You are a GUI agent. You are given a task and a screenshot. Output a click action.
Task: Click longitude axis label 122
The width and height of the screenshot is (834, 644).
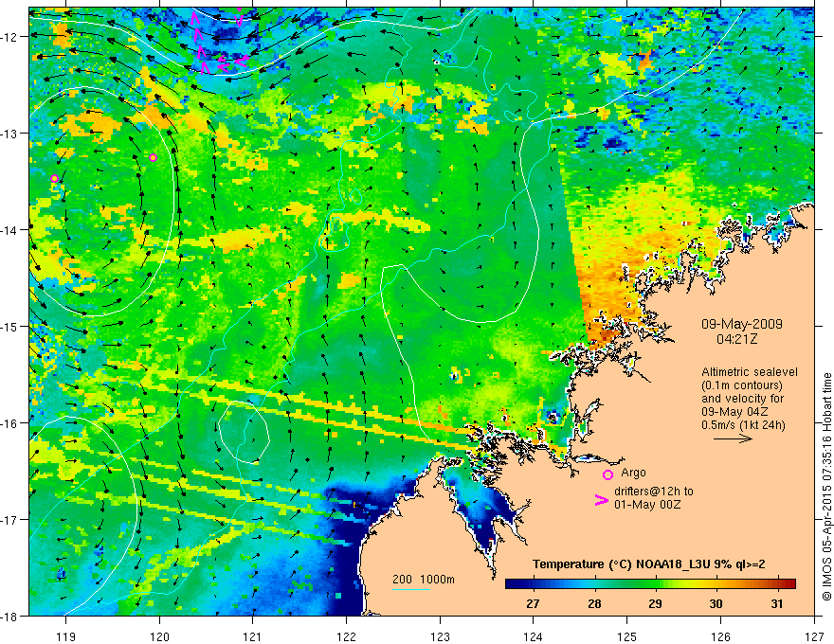(x=346, y=636)
